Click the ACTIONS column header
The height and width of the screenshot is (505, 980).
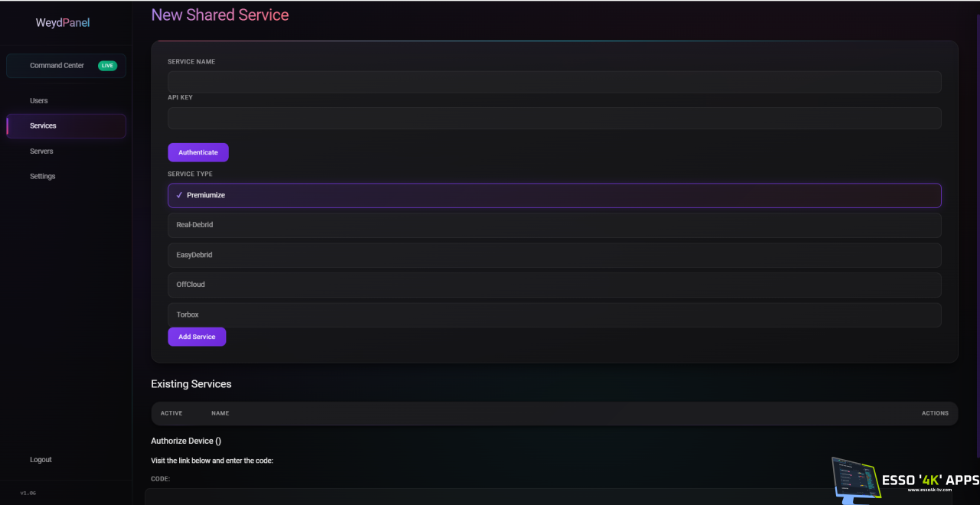point(935,413)
